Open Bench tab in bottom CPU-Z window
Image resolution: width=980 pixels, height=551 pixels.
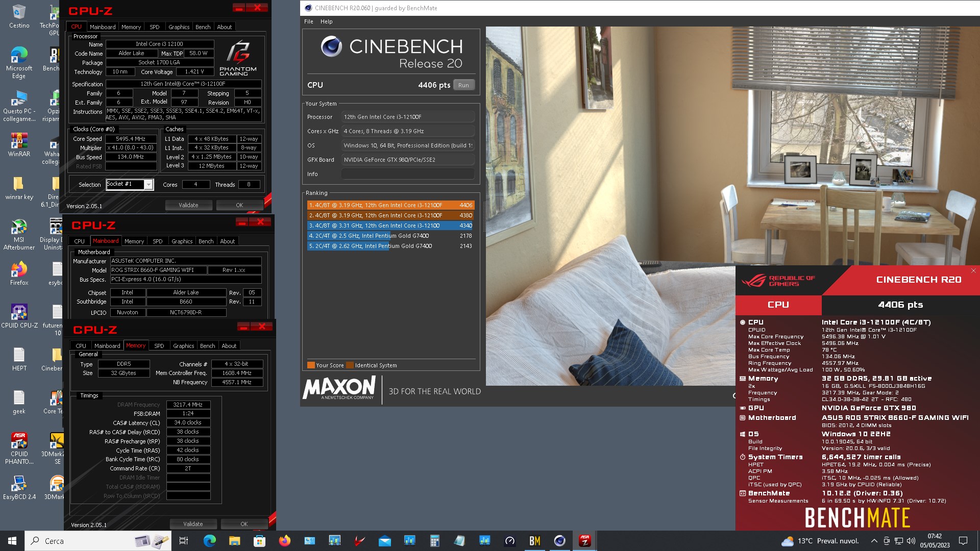point(208,346)
